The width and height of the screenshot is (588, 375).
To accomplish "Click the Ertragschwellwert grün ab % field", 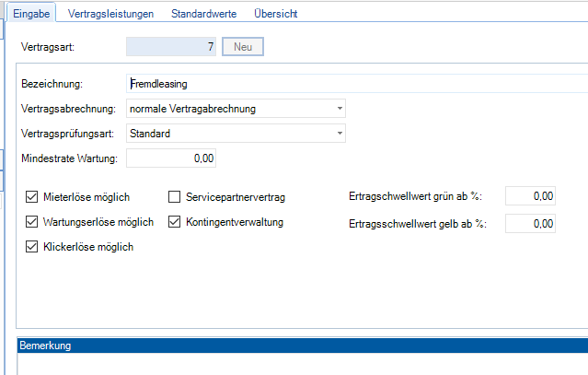I will coord(531,196).
